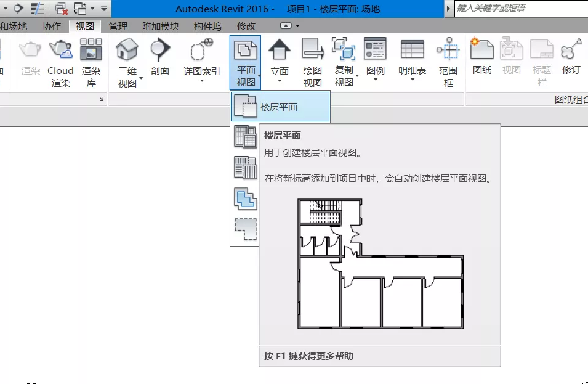This screenshot has height=384, width=588.
Task: Expand the Schedules (明细表) dropdown arrow
Action: pos(412,80)
